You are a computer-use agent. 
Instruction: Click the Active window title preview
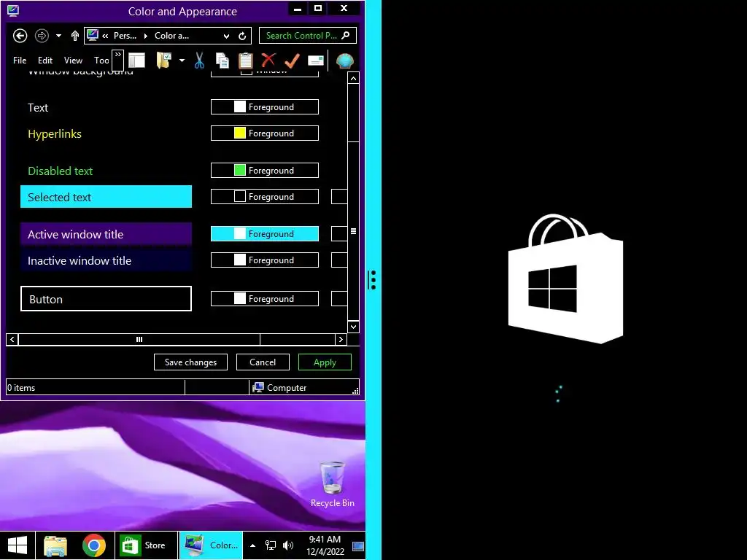coord(106,234)
